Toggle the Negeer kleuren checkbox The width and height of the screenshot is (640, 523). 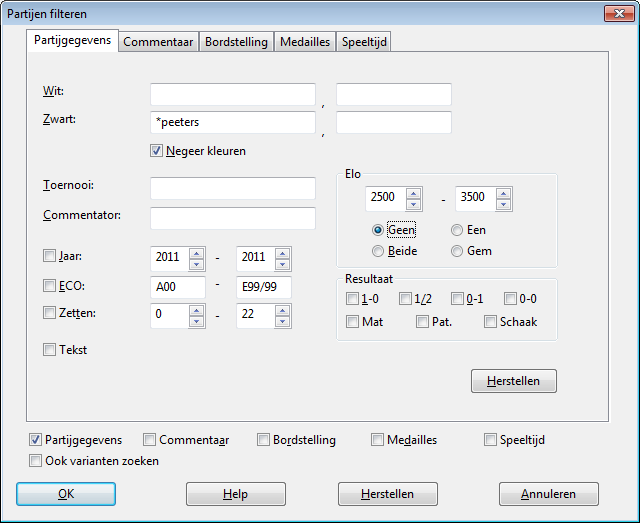[x=157, y=151]
